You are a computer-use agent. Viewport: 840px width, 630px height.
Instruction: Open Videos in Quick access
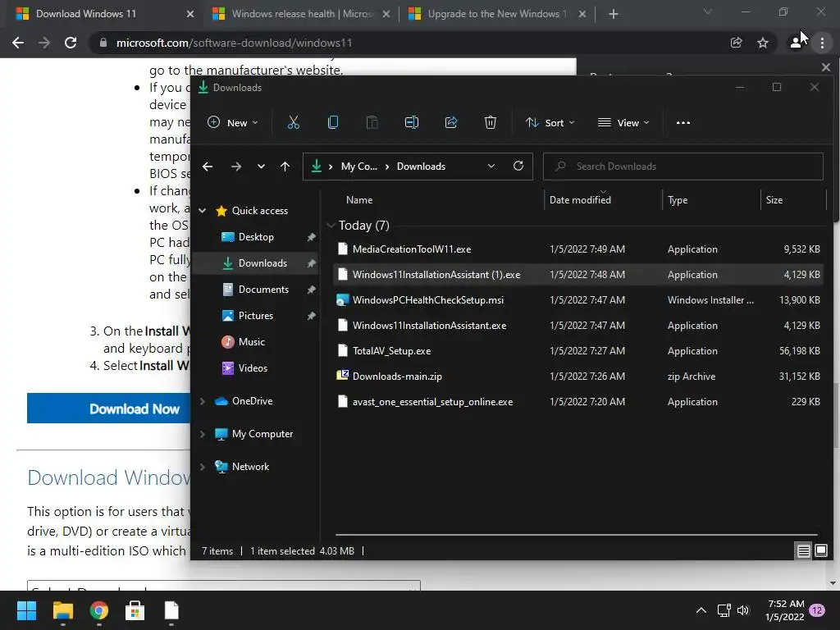[x=253, y=368]
